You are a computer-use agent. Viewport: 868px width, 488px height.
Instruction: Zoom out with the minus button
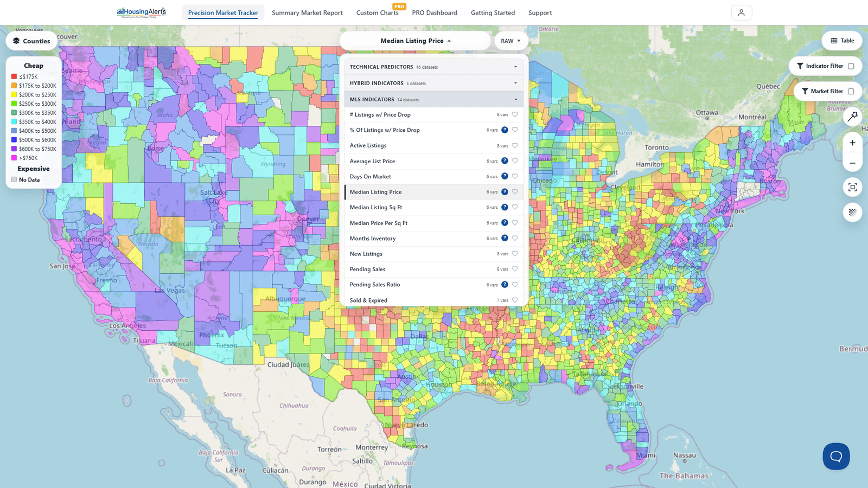[852, 163]
